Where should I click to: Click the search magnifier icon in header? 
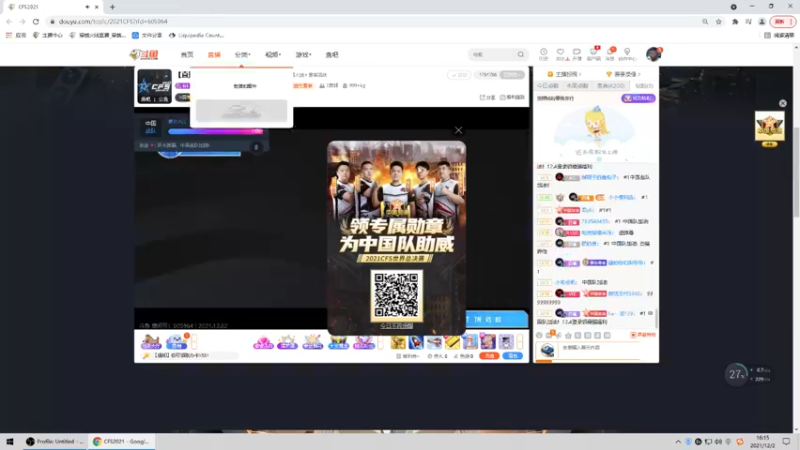(x=520, y=55)
